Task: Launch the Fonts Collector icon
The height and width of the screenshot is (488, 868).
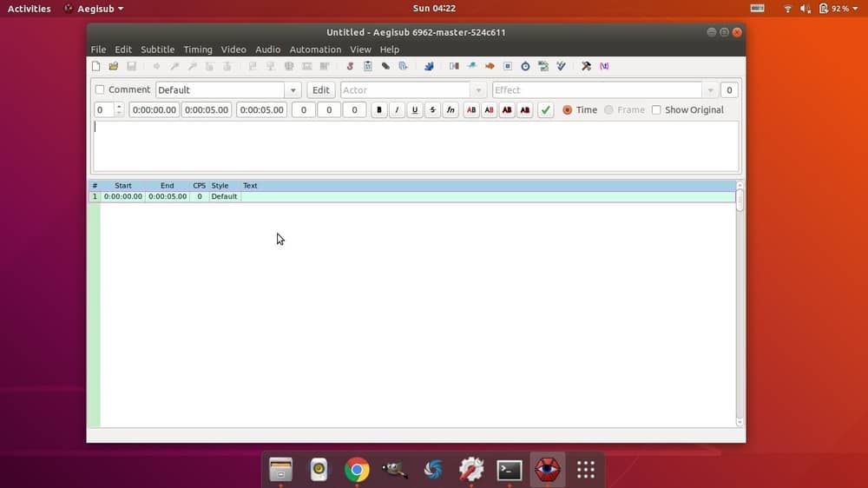Action: (x=403, y=66)
